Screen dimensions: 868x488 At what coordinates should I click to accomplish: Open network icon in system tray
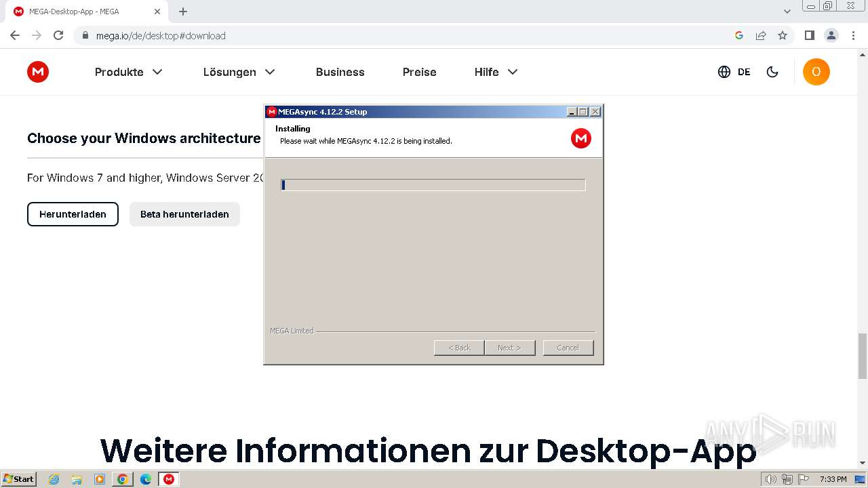[x=788, y=479]
